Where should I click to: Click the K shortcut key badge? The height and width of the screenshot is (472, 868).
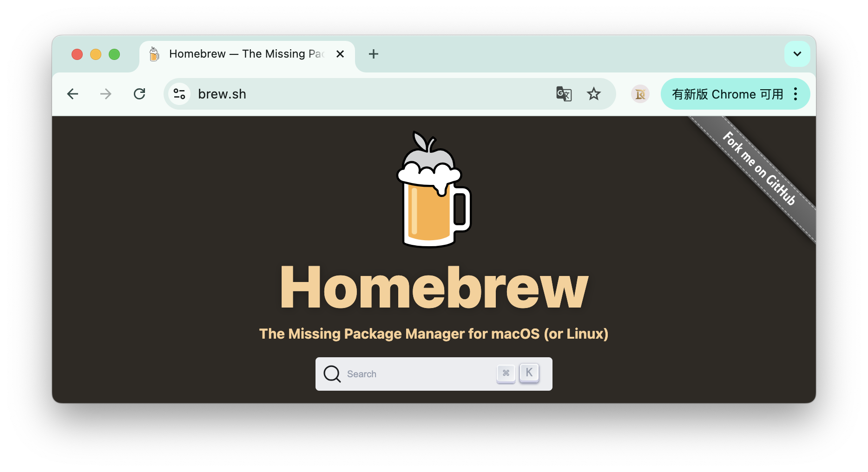tap(529, 373)
